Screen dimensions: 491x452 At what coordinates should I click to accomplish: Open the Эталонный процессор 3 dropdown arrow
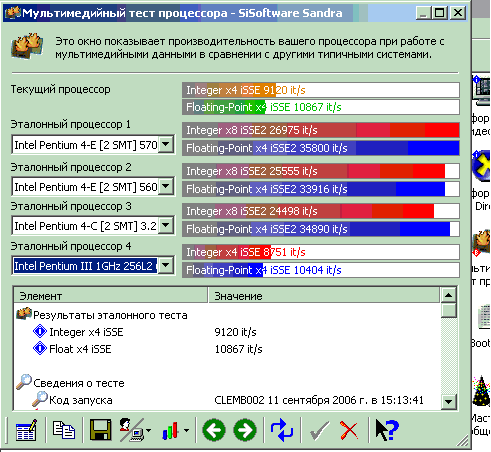tap(165, 226)
